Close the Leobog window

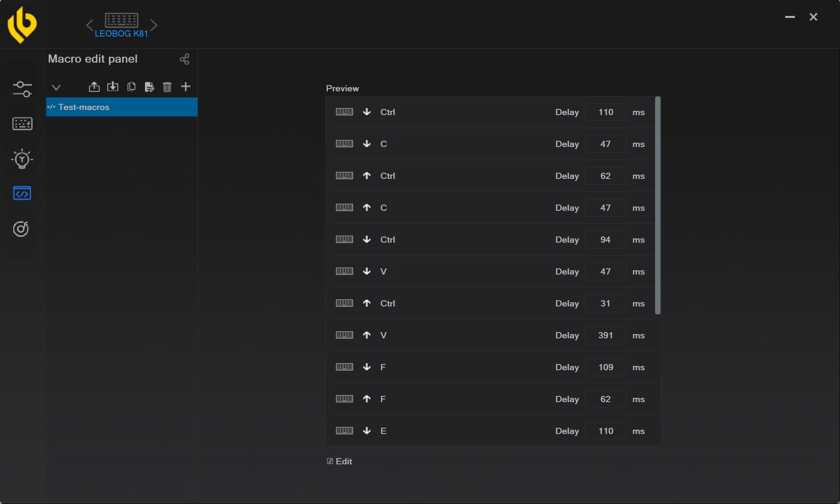point(814,17)
